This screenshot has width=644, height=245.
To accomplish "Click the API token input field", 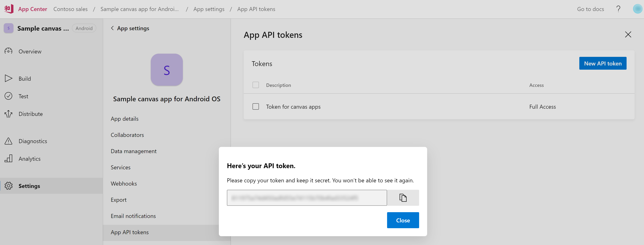I will [307, 197].
